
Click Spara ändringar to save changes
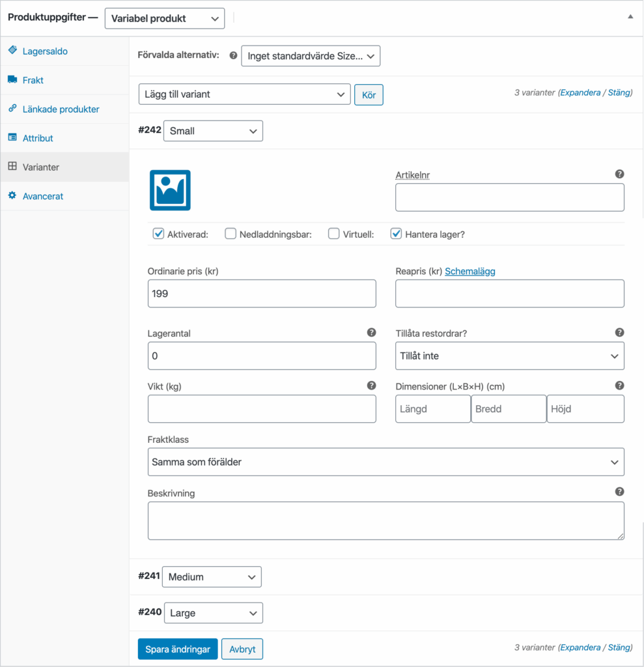177,649
